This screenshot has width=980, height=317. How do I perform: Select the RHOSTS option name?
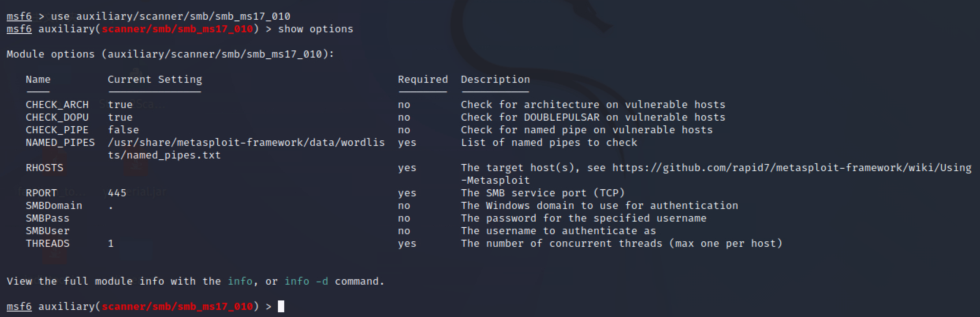(x=45, y=168)
